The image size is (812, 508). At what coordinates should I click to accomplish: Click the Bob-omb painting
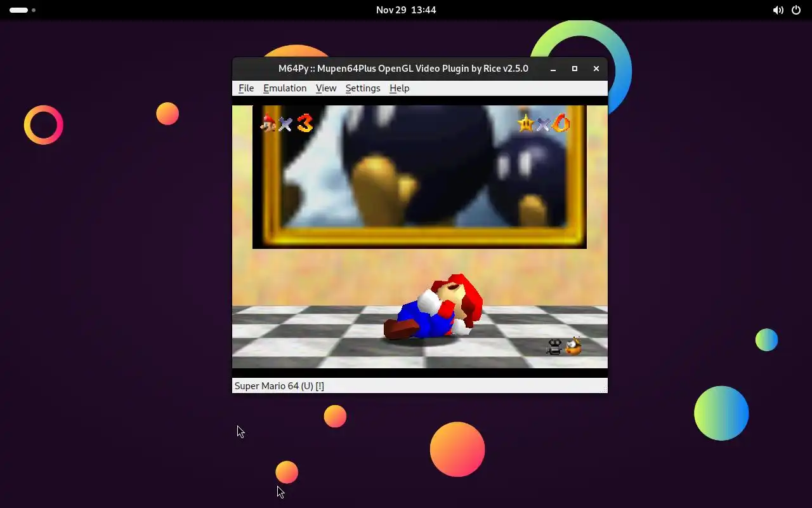tap(419, 177)
